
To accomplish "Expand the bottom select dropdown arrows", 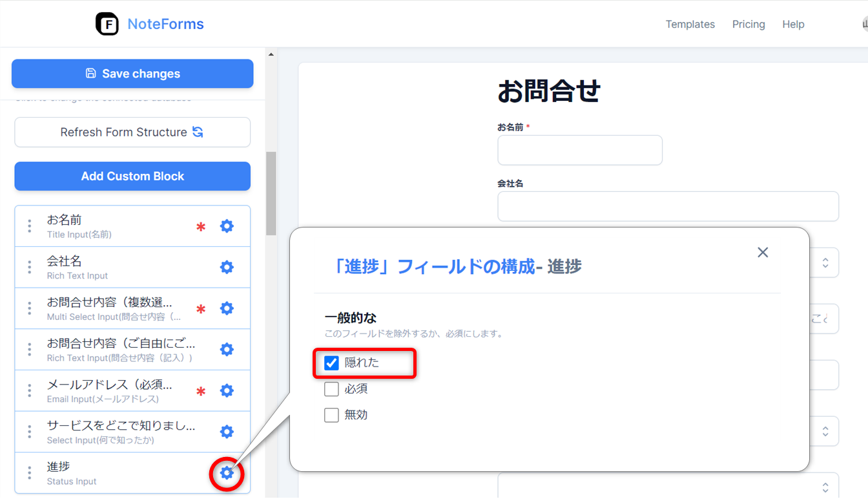I will [825, 487].
